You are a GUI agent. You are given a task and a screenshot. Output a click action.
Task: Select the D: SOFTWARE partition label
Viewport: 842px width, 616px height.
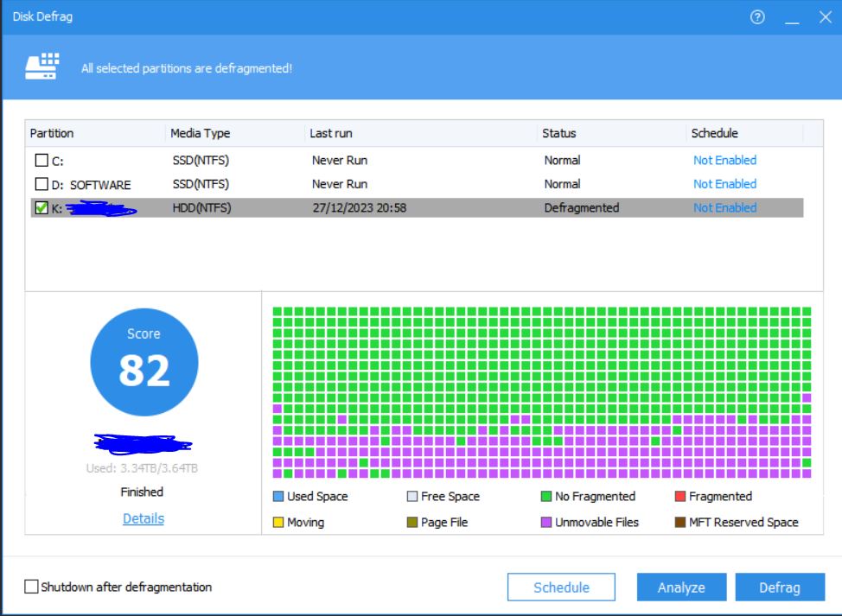point(92,185)
